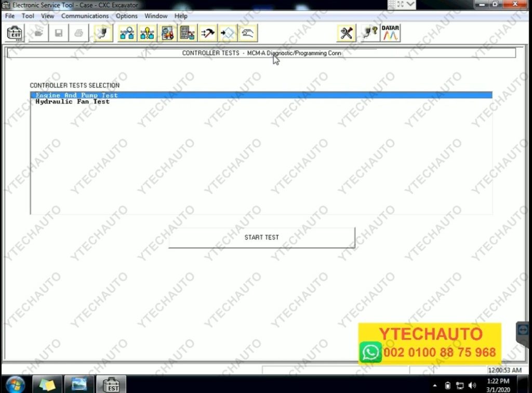
Task: Open the Tool menu
Action: 28,16
